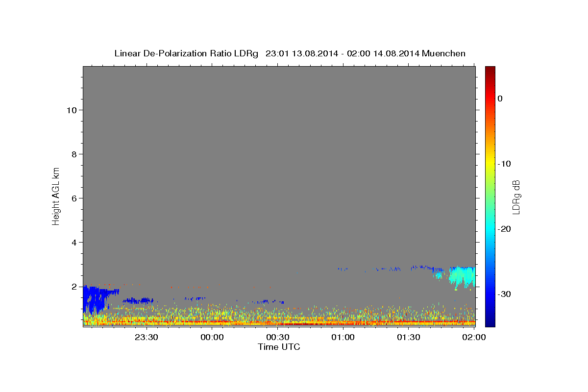Click the plot title "Linear De-Polarization Ratio LDRg"
Screen dimensions: 588x392
(186, 53)
